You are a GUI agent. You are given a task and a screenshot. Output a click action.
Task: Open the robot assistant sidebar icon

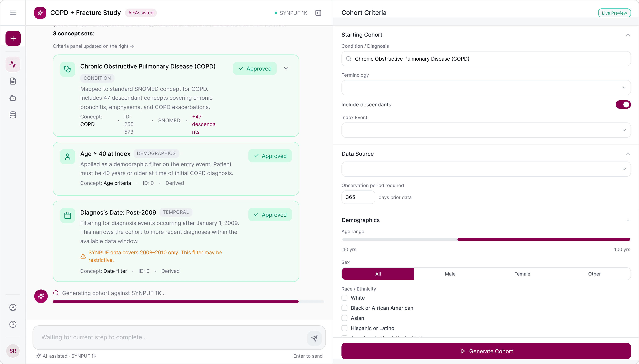click(x=13, y=98)
